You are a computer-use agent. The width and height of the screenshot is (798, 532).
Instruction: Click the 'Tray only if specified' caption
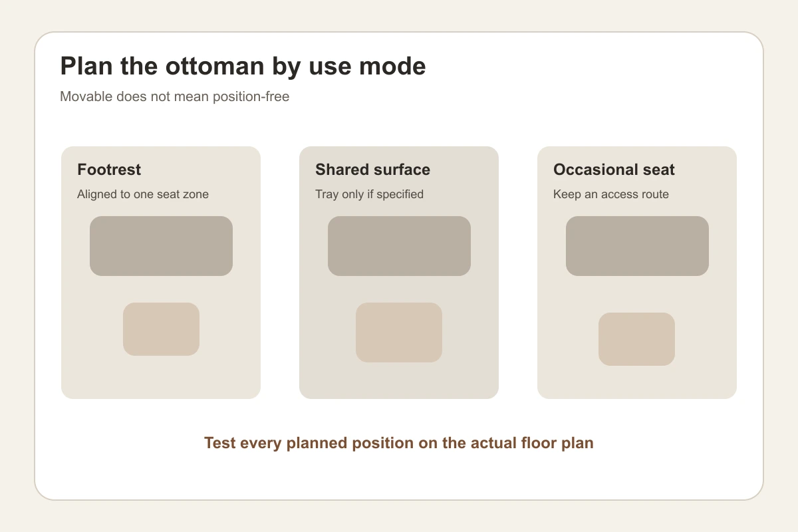tap(369, 194)
